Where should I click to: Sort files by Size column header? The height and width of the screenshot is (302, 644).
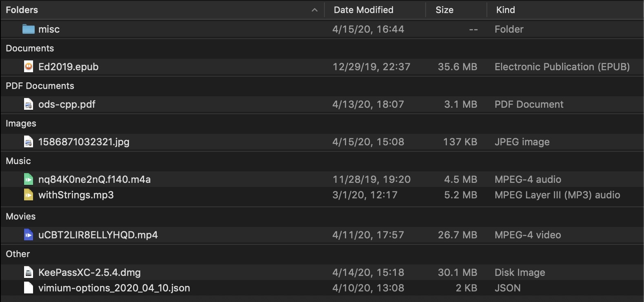pos(444,10)
